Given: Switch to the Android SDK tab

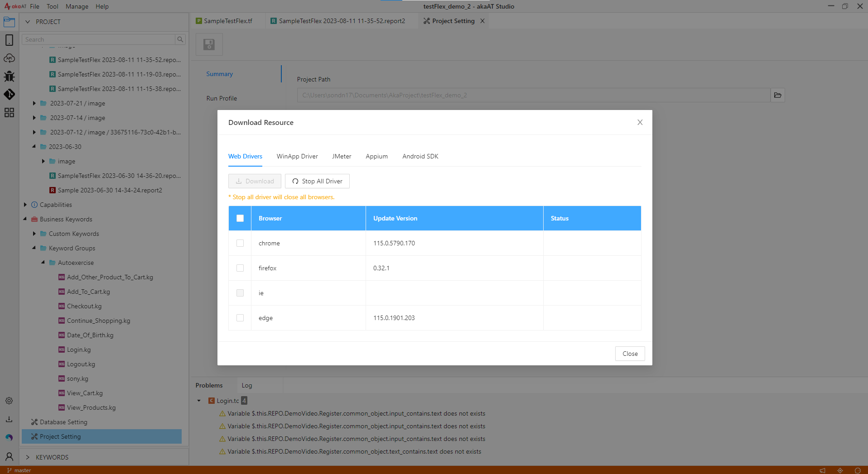Looking at the screenshot, I should (420, 156).
